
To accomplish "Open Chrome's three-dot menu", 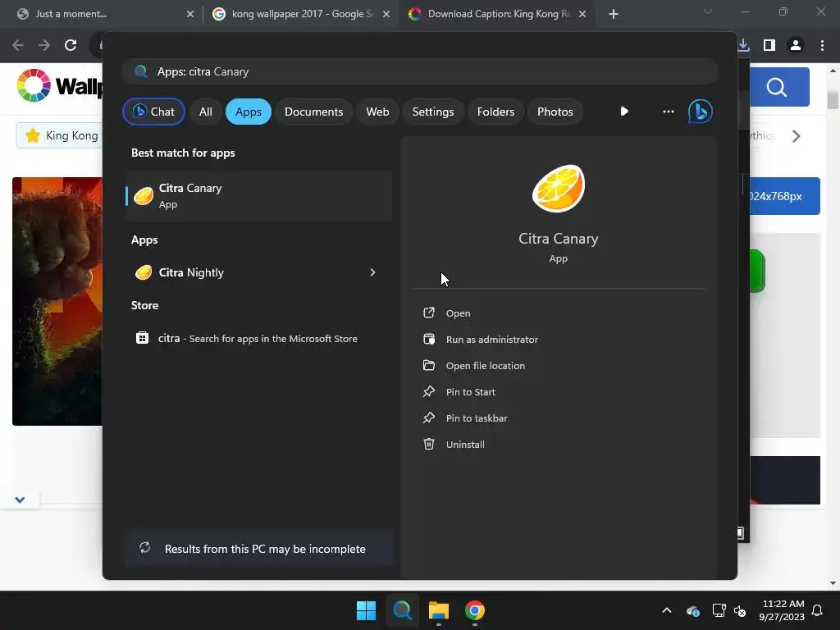I will (822, 45).
